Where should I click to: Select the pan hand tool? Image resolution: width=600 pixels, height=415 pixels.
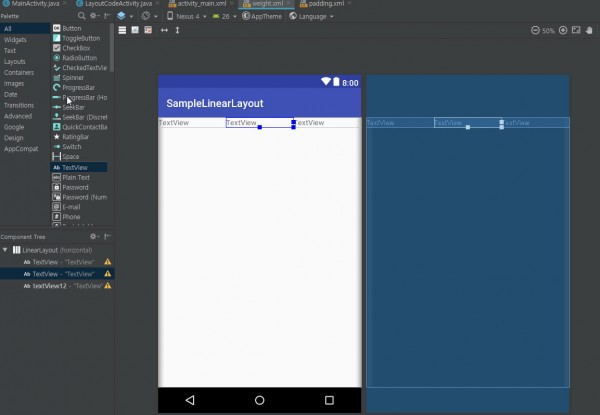(589, 30)
